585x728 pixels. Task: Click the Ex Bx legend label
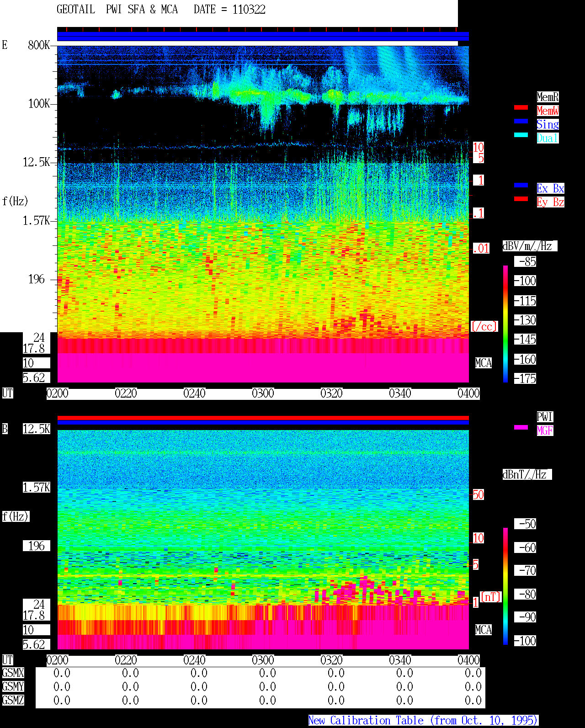click(x=550, y=188)
